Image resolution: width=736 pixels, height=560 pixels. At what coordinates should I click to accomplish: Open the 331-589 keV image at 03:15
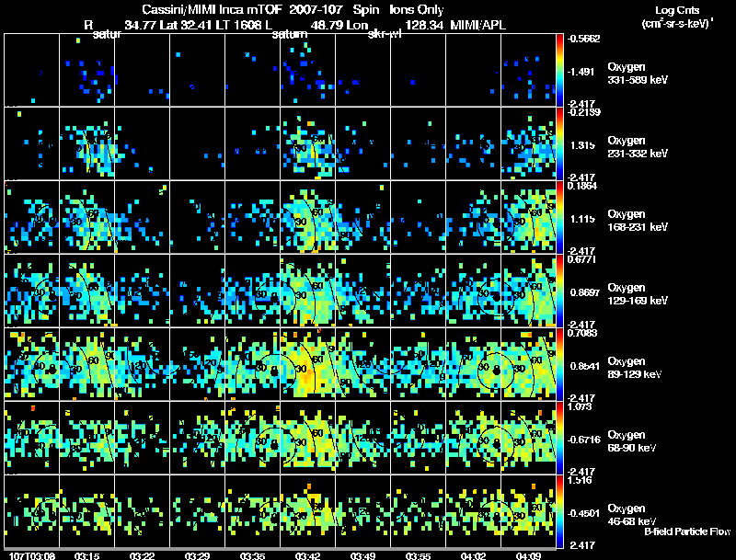[86, 70]
